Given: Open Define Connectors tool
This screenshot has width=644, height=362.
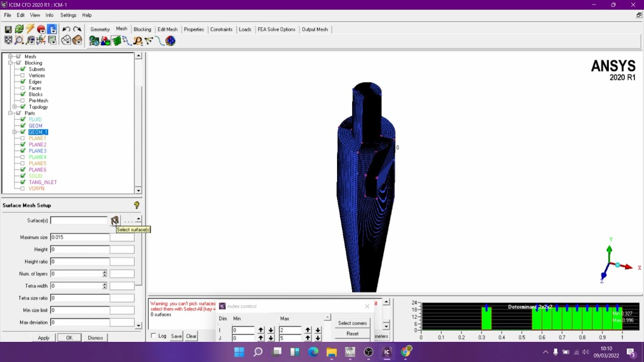Looking at the screenshot, I should tap(149, 41).
